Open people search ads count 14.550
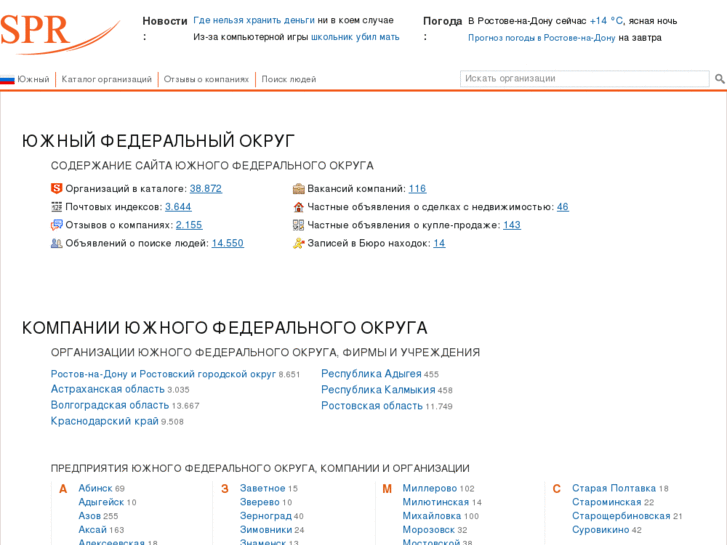 point(228,243)
